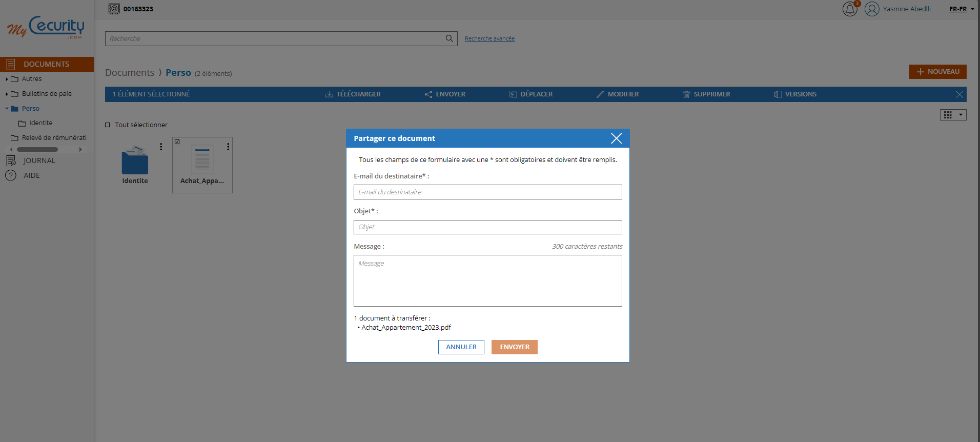Image resolution: width=980 pixels, height=442 pixels.
Task: Dismiss the selection bar with the X
Action: point(959,94)
